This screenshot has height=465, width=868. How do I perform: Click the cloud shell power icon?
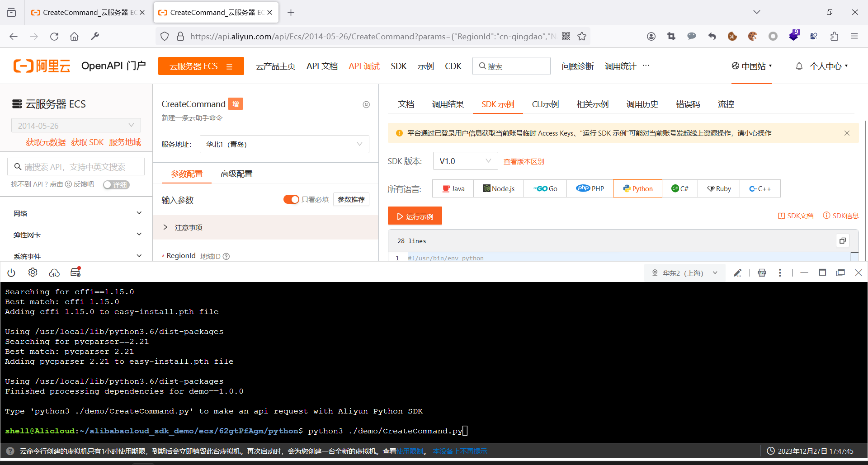(x=11, y=272)
